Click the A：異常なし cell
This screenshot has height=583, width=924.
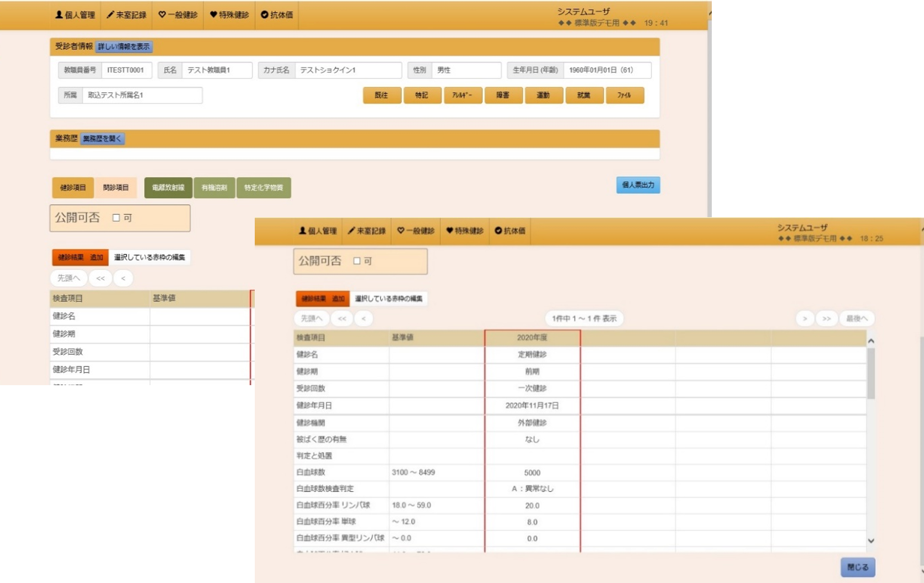coord(532,489)
